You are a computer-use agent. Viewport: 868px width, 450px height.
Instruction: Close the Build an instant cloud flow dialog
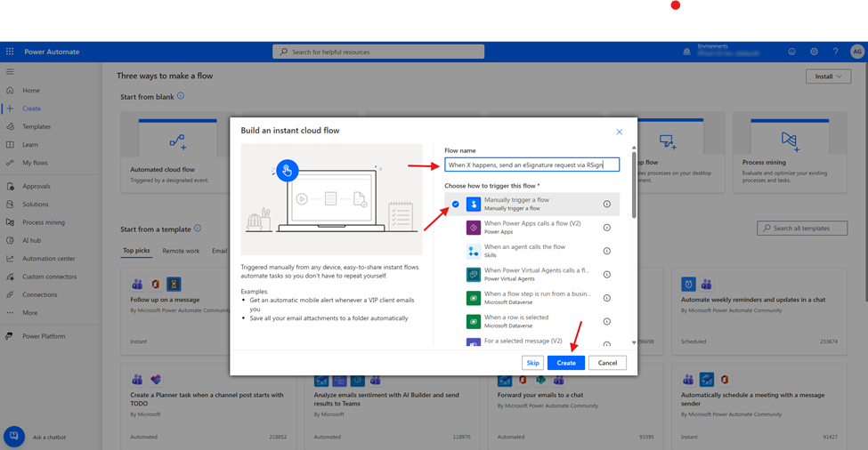[620, 132]
